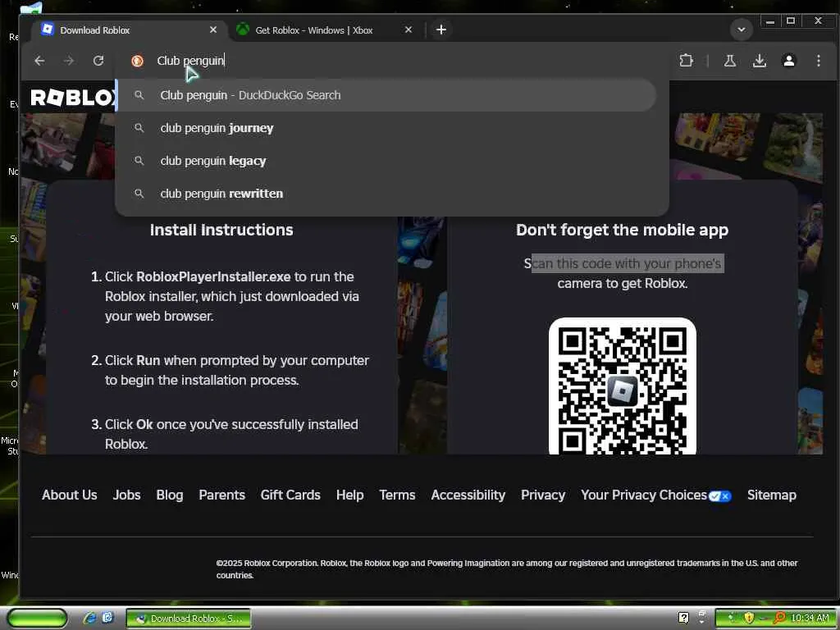This screenshot has height=630, width=840.
Task: Click the DuckDuckGo icon in the address bar
Action: coord(137,61)
